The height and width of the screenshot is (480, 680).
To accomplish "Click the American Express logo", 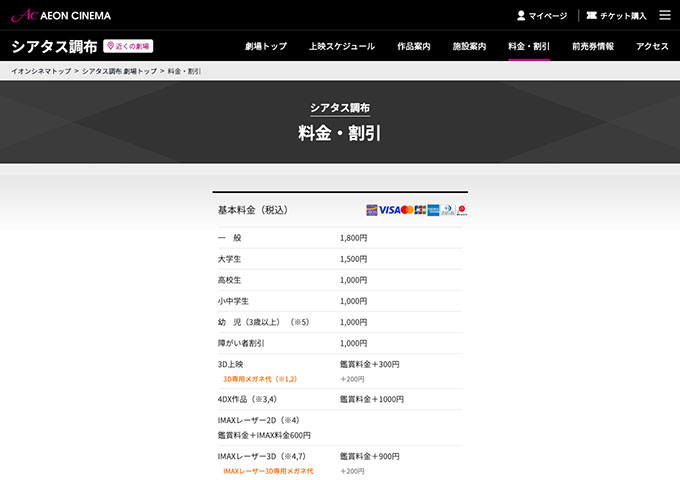I will 433,210.
